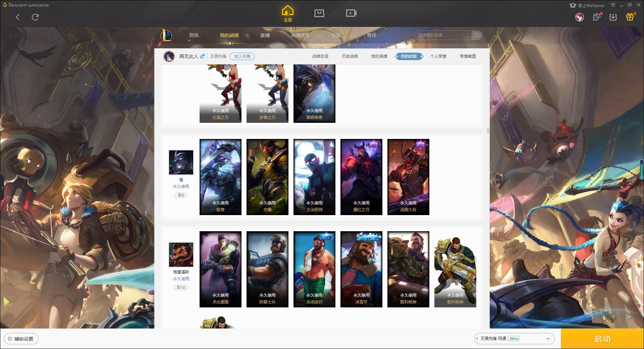Image resolution: width=644 pixels, height=349 pixels.
Task: Open the messages notification icon
Action: tap(597, 17)
